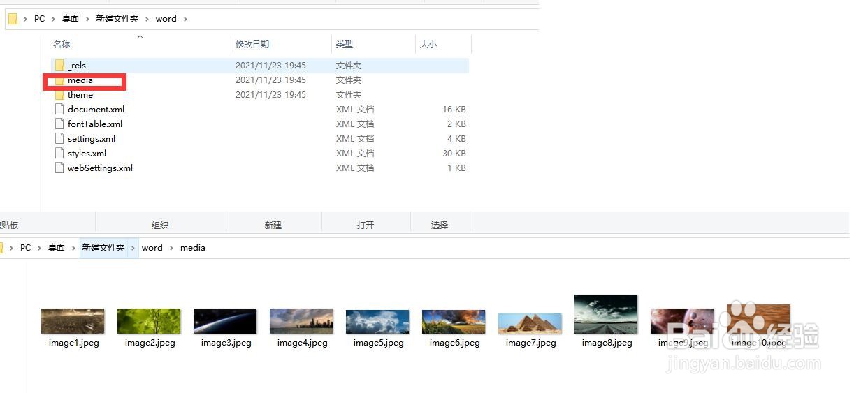
Task: Open the 打开 ribbon group
Action: [x=366, y=225]
